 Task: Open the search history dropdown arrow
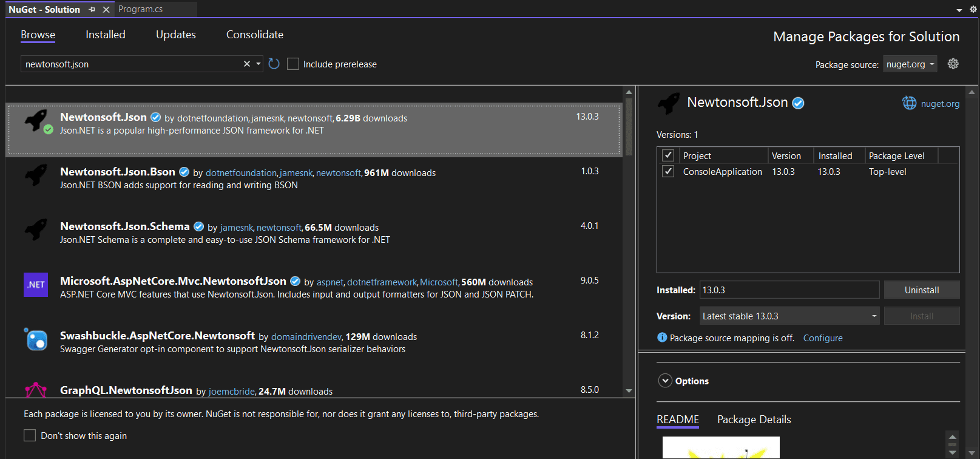[259, 64]
